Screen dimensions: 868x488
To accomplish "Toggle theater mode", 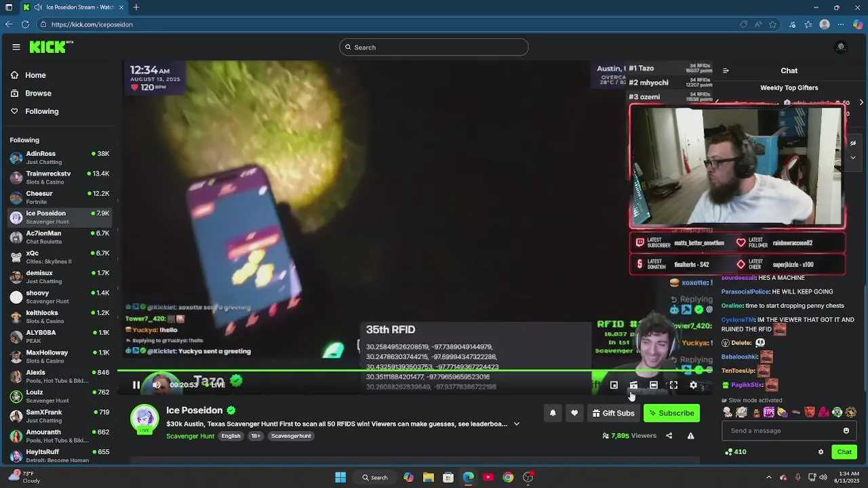I will pyautogui.click(x=654, y=385).
